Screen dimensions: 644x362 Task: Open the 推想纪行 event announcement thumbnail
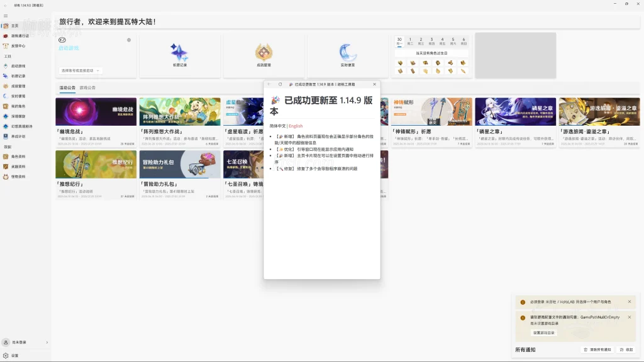(x=96, y=165)
